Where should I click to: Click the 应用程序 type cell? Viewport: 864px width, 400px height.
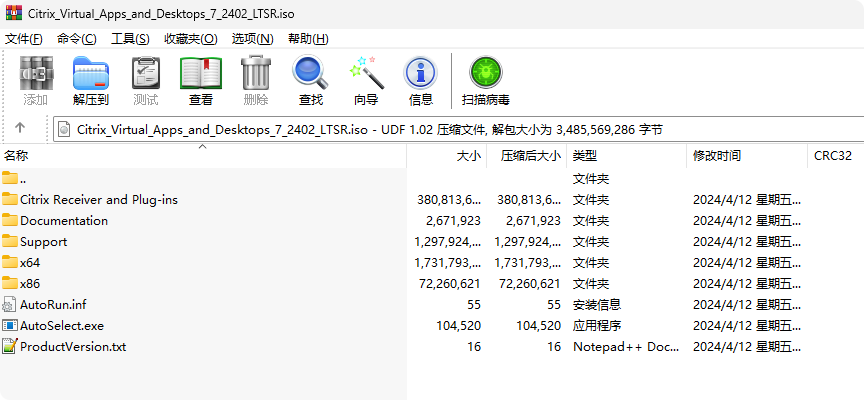pyautogui.click(x=597, y=325)
